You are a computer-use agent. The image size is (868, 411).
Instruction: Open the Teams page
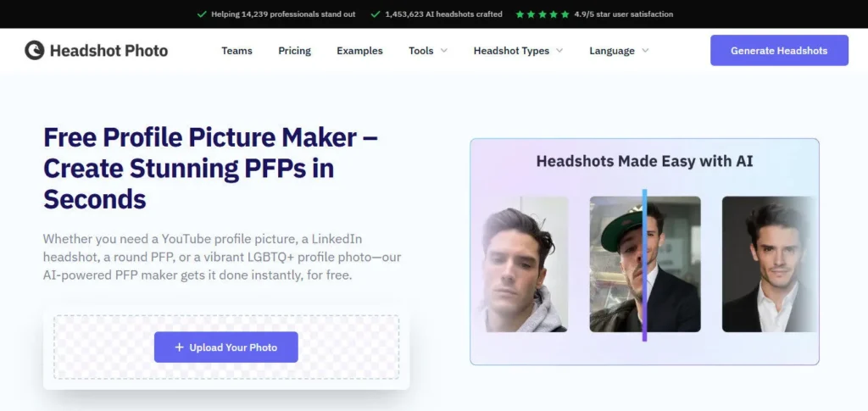237,51
